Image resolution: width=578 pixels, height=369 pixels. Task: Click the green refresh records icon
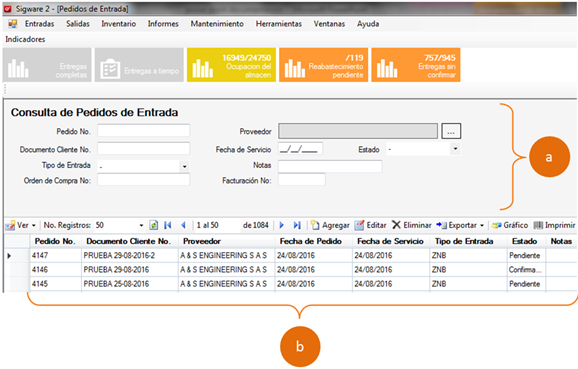(x=154, y=225)
